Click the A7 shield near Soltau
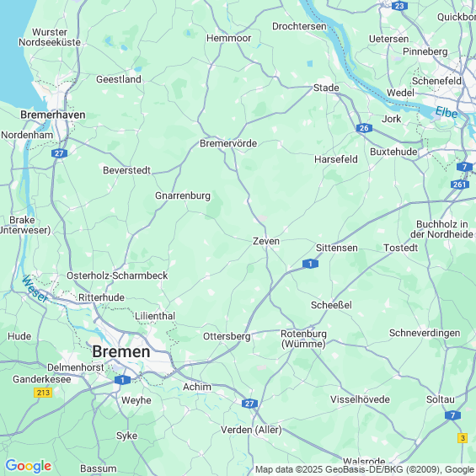This screenshot has width=476, height=476. (x=452, y=415)
